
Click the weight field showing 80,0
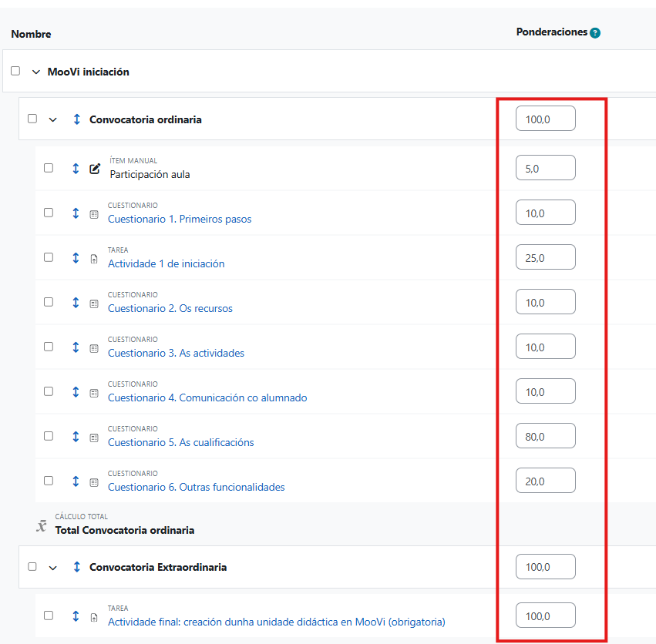[545, 436]
